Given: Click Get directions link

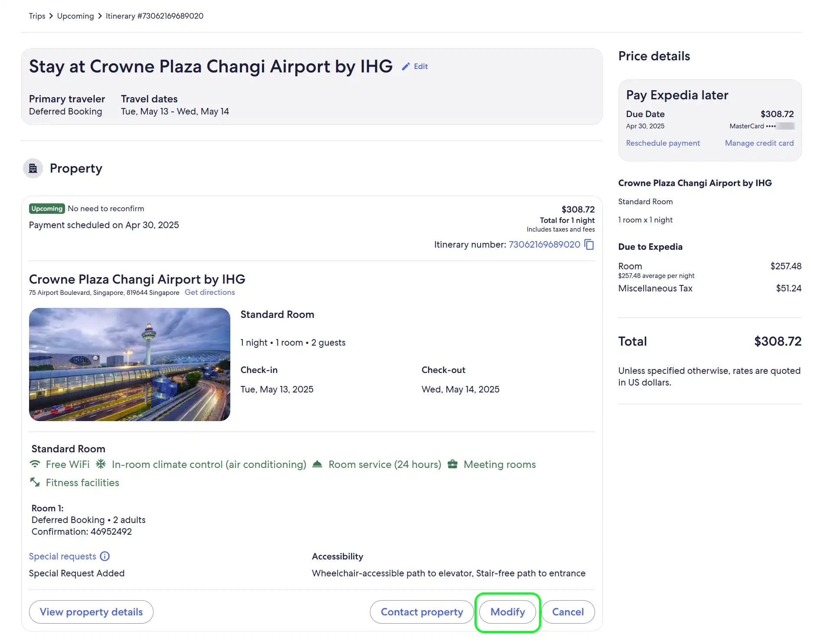Looking at the screenshot, I should [209, 292].
